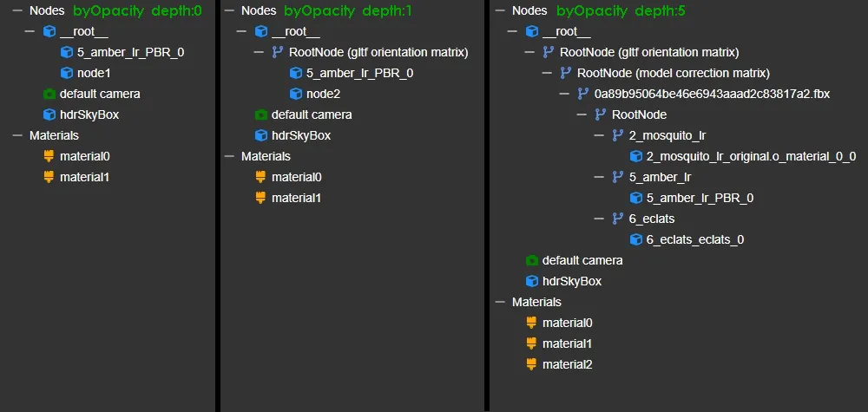Screen dimensions: 868x412
Task: Click the Nodes header label in depth:5 panel
Action: tap(529, 11)
